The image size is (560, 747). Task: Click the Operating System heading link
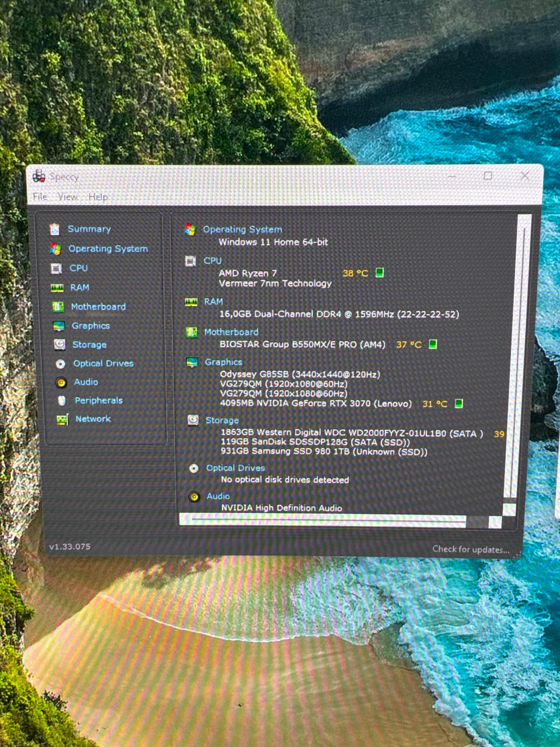click(242, 229)
